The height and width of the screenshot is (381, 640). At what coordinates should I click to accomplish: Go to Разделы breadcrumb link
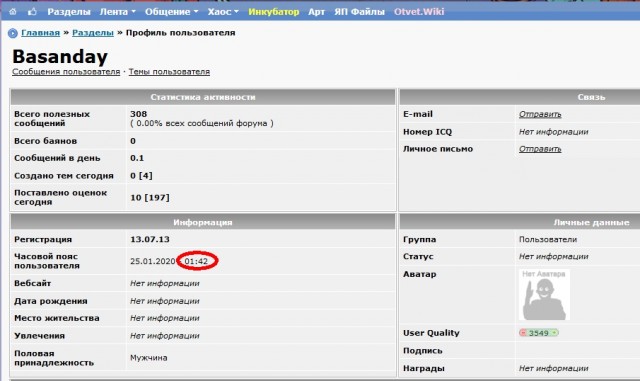coord(93,33)
